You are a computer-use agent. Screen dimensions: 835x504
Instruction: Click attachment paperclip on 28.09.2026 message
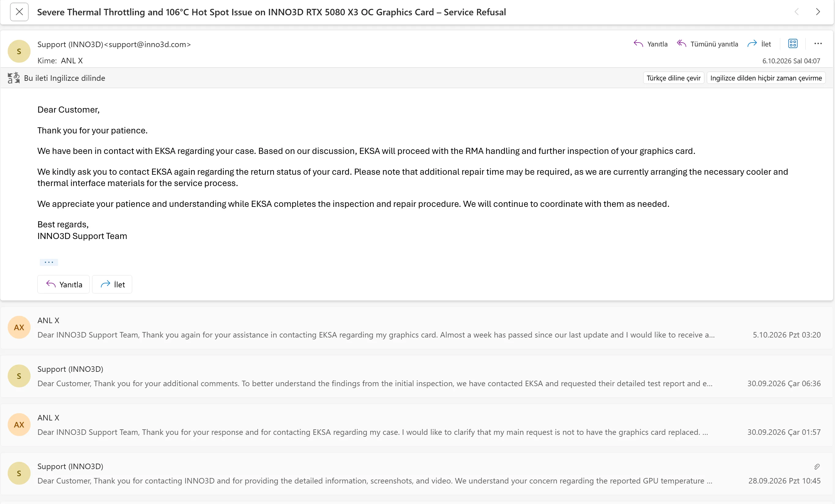[x=817, y=467]
